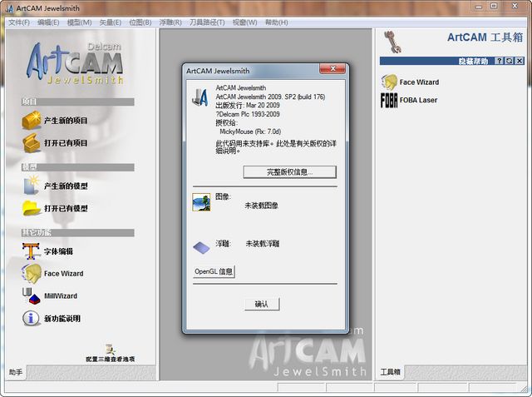Click the 隐藏帮助 link in toolbox bar
Screen dimensions: 532x397
pyautogui.click(x=473, y=61)
